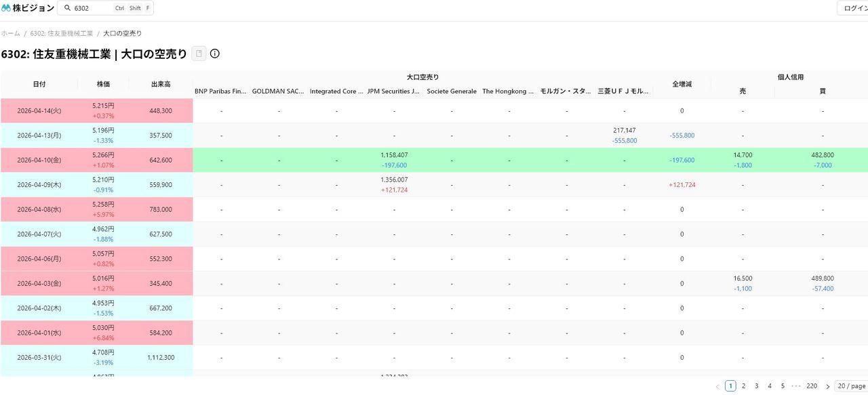The image size is (868, 395).
Task: Click the GOLDMAN SACHS column header
Action: (278, 91)
